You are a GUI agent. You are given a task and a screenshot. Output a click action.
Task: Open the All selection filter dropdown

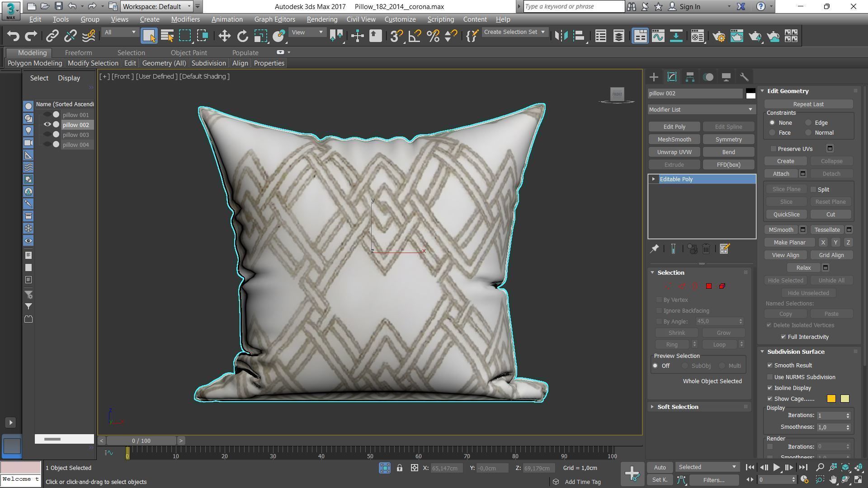(x=120, y=32)
